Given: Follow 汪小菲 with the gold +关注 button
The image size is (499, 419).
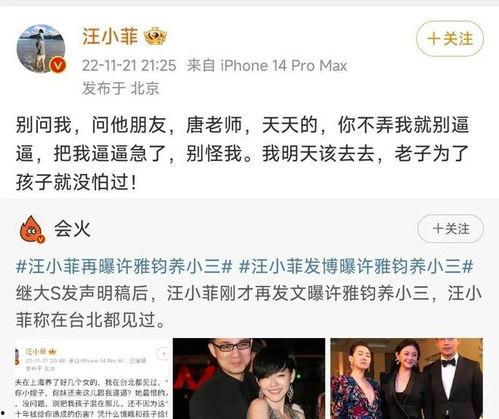Looking at the screenshot, I should 450,38.
